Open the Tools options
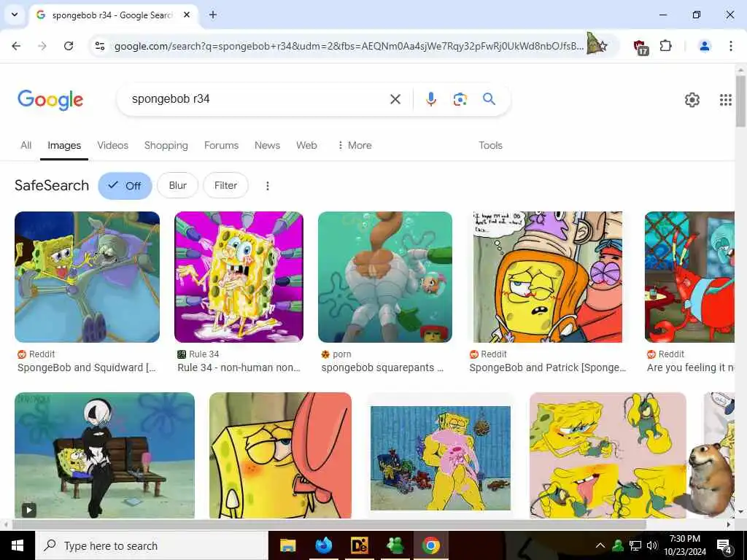This screenshot has width=747, height=560. coord(491,145)
